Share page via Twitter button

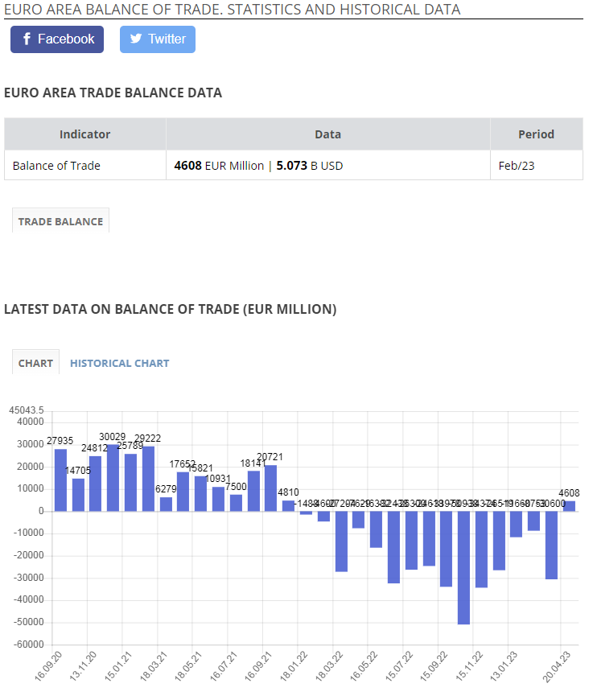[158, 39]
